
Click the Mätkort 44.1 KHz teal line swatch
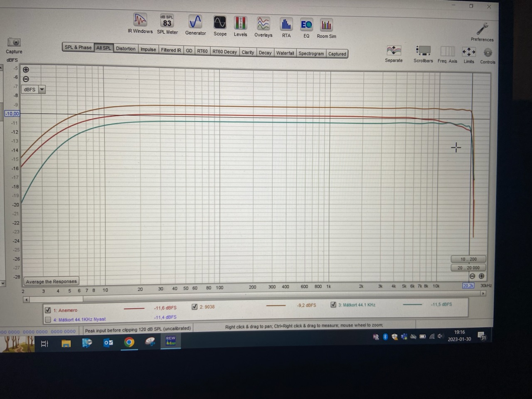tap(413, 304)
